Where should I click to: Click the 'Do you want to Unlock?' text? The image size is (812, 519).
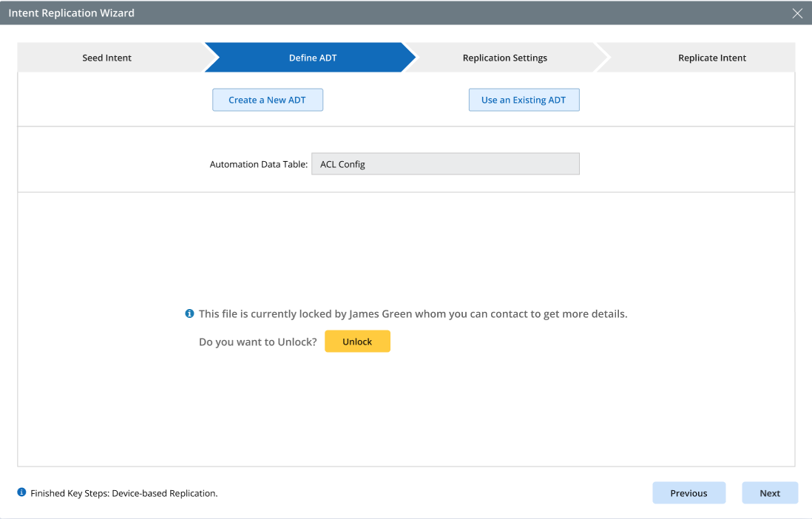(x=258, y=342)
